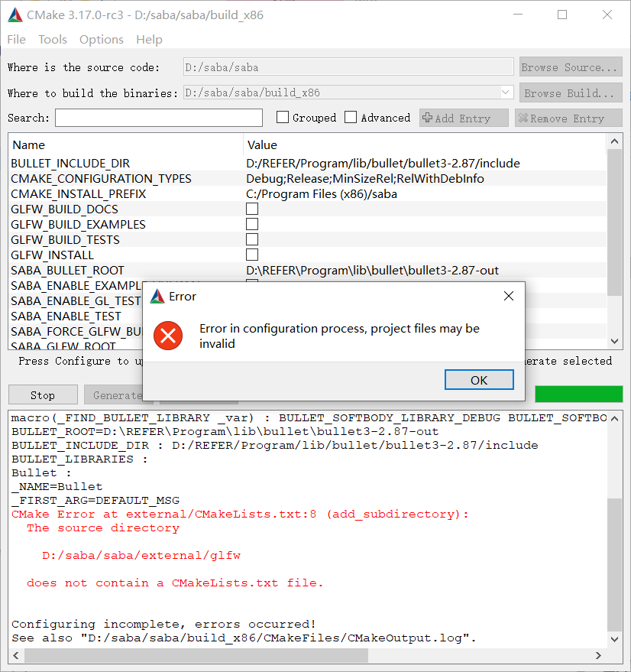
Task: Click the CMake icon in the Error dialog title
Action: (157, 296)
